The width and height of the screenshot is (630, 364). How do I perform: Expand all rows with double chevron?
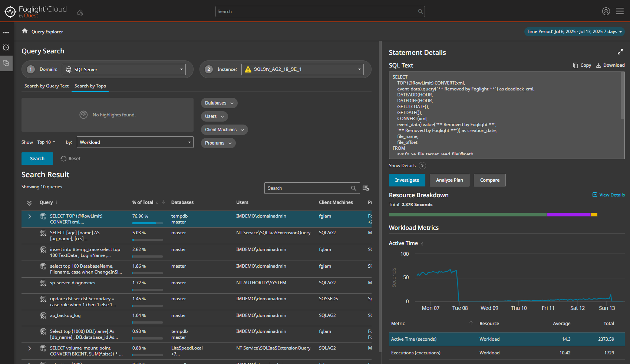pos(29,203)
